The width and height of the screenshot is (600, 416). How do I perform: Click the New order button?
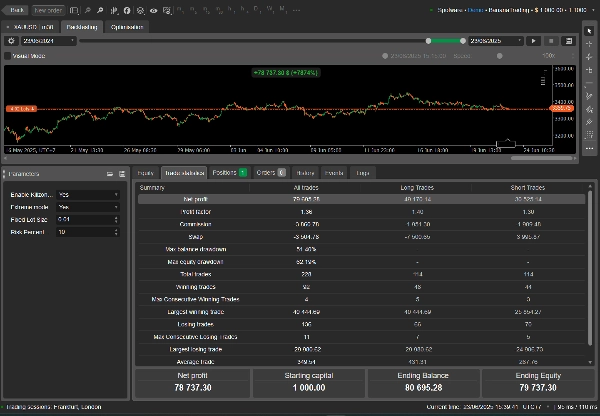pyautogui.click(x=47, y=9)
